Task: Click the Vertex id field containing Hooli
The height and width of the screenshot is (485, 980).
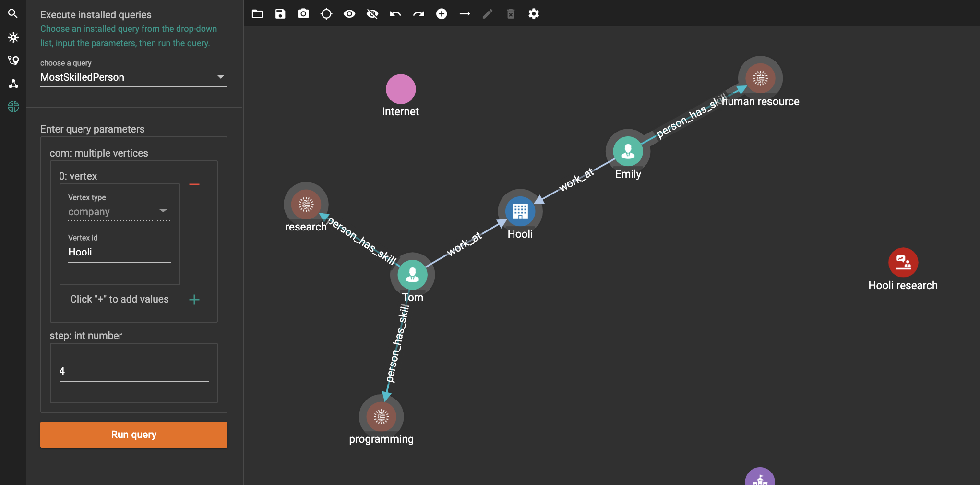Action: (x=119, y=253)
